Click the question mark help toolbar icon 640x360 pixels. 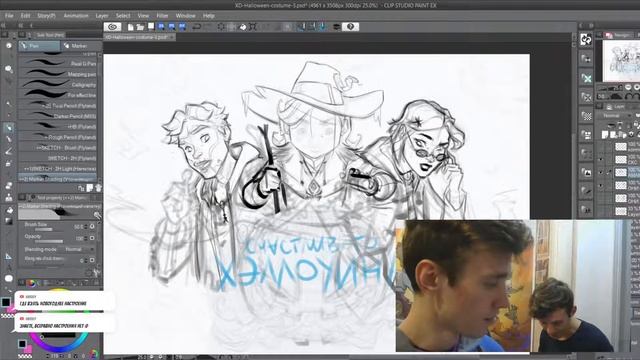(350, 27)
